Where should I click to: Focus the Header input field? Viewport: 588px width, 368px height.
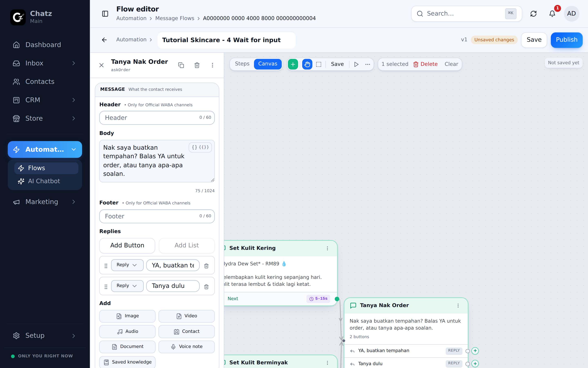tap(157, 118)
